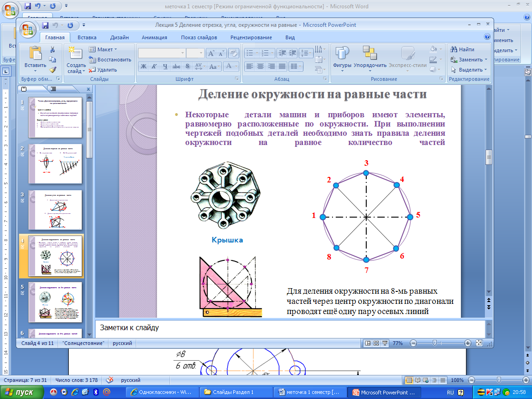Click the Copy icon in clipboard group
The width and height of the screenshot is (532, 399).
(52, 60)
